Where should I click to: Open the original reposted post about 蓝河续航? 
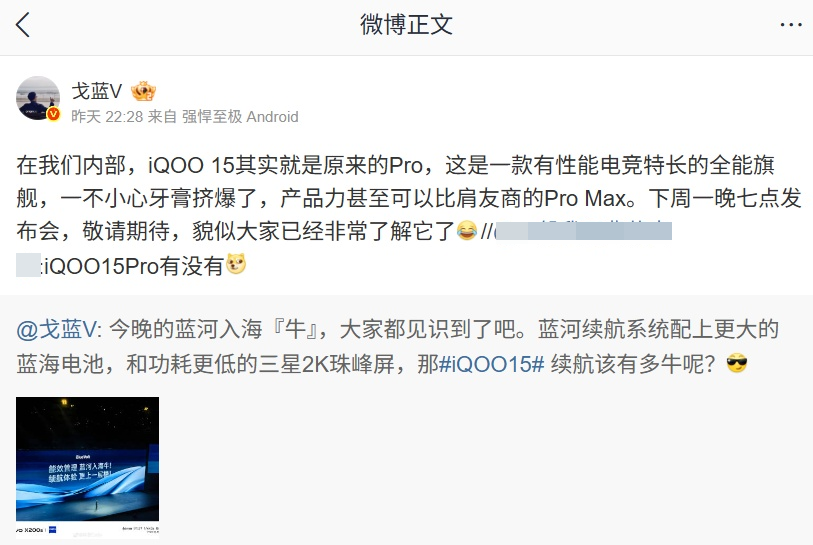397,346
